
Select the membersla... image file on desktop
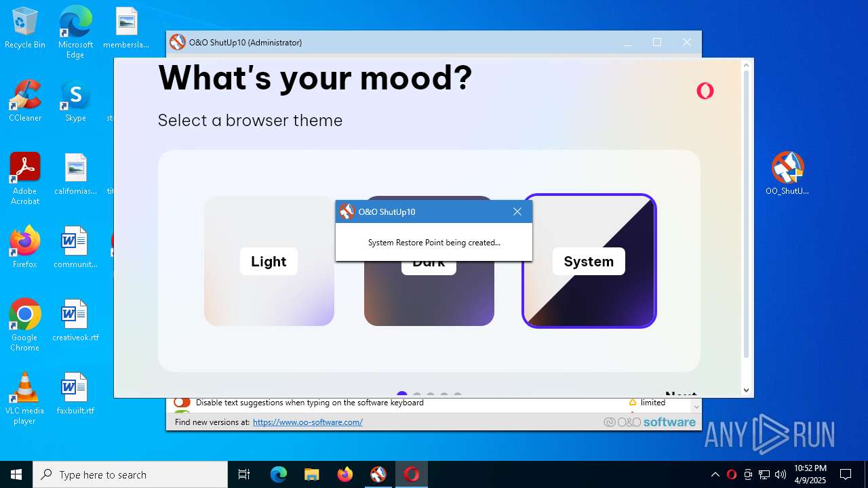pyautogui.click(x=126, y=28)
